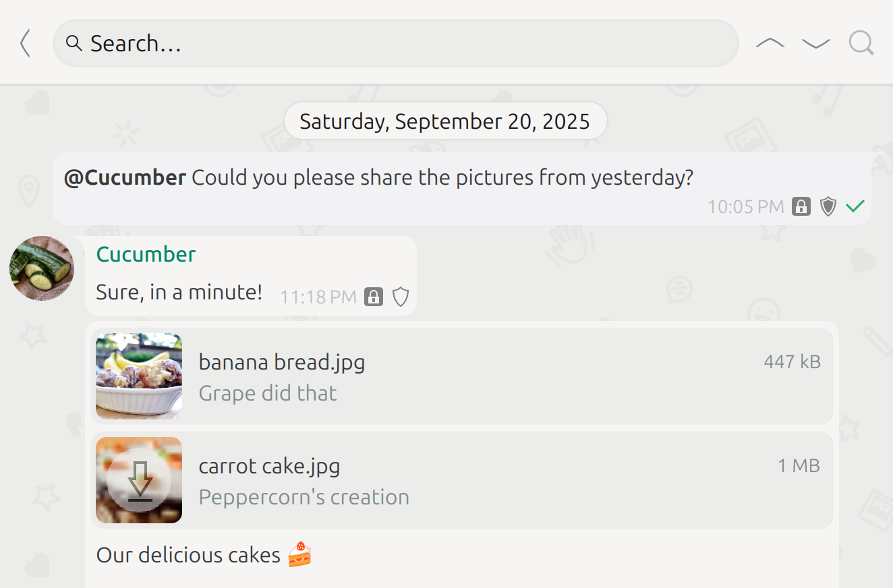Click the lock icon on the 10:05 PM message

[x=801, y=206]
